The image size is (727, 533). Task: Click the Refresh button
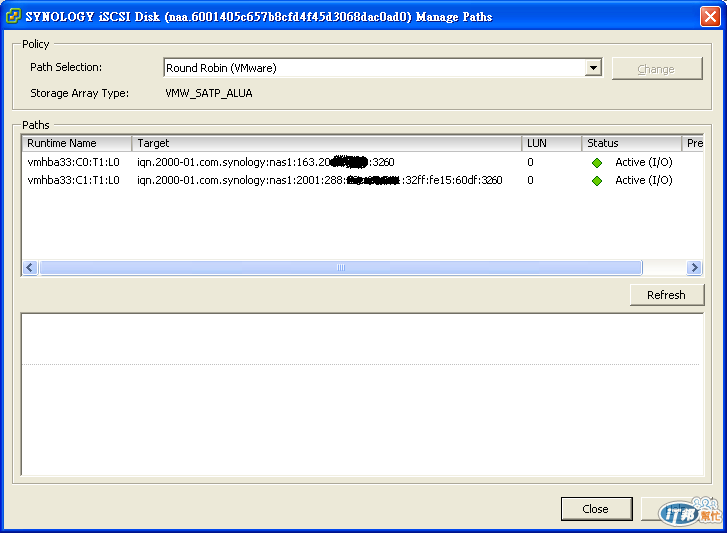tap(666, 295)
